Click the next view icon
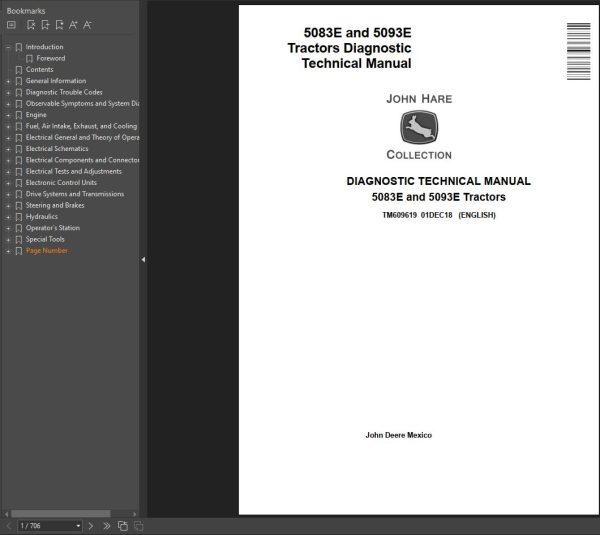The height and width of the screenshot is (535, 600). pyautogui.click(x=139, y=526)
